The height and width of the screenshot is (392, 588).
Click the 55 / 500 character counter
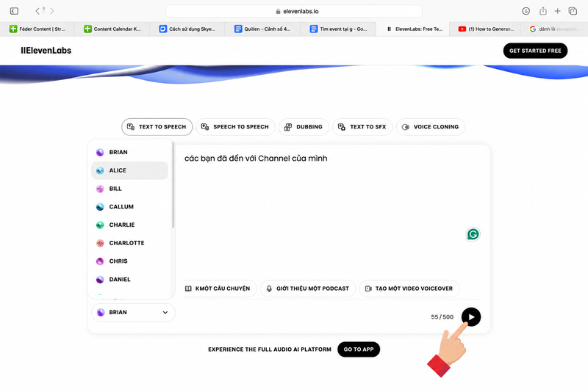coord(442,316)
